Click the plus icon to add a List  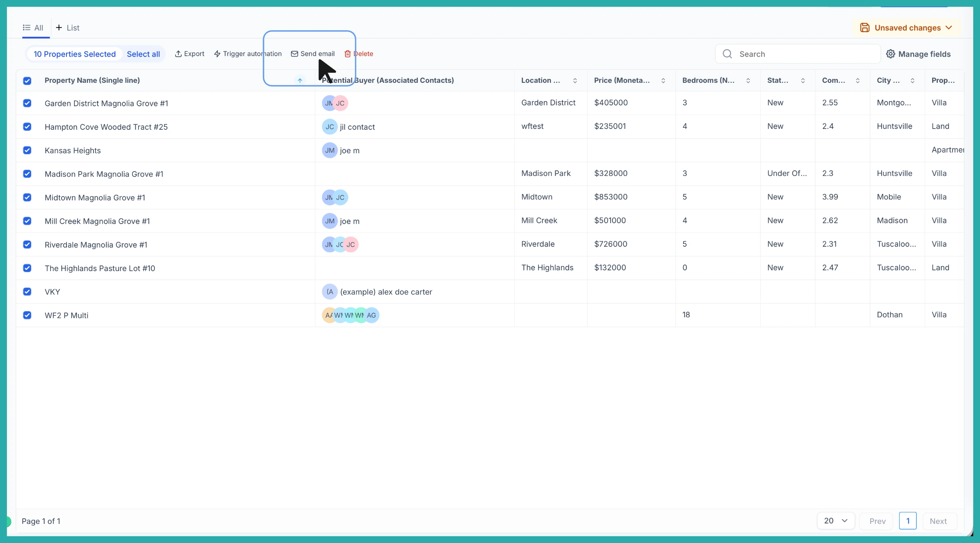[x=59, y=27]
